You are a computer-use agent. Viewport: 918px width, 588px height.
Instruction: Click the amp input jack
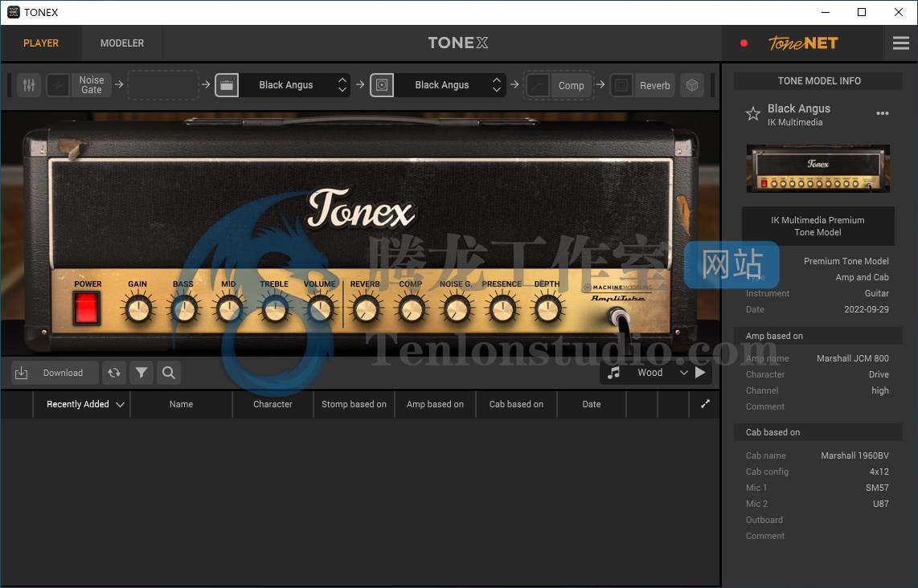coord(619,319)
